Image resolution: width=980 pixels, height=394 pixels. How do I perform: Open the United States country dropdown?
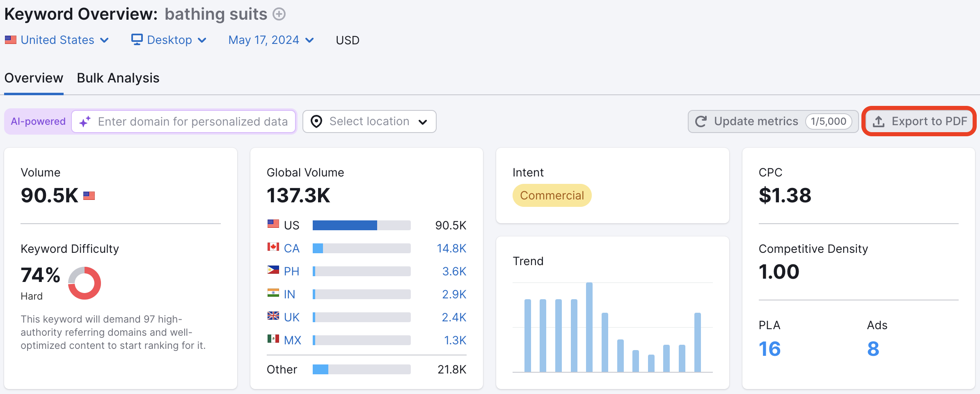(57, 40)
